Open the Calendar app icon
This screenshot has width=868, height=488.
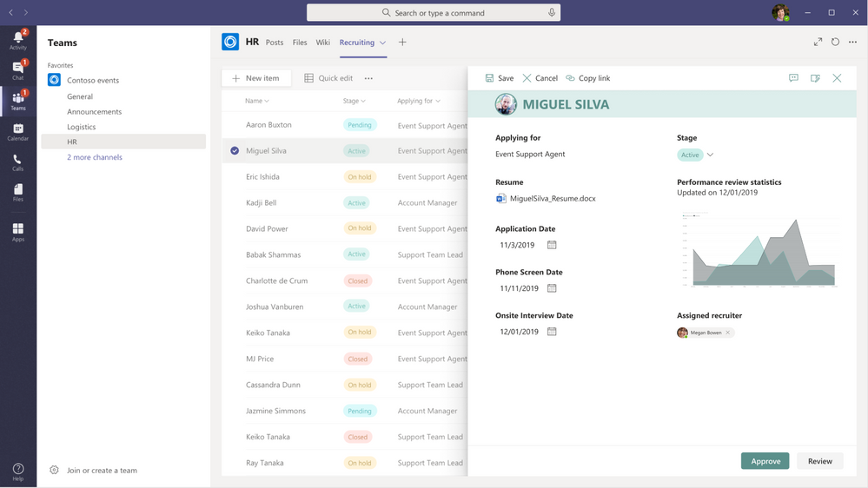click(x=17, y=132)
